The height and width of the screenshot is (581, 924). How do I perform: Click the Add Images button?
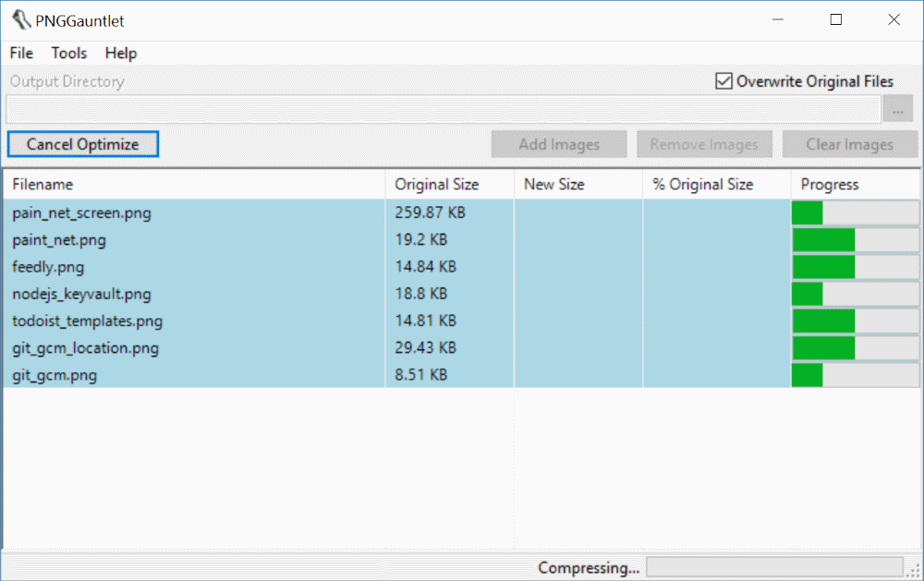[x=559, y=144]
